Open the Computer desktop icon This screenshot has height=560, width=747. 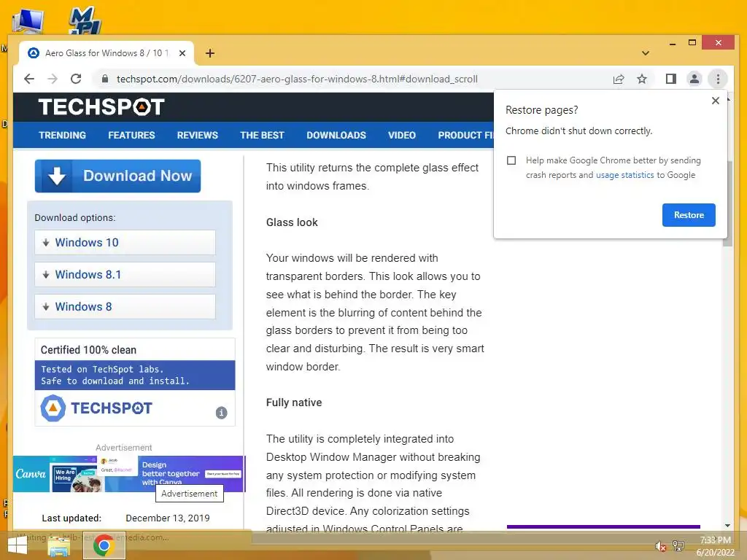28,21
